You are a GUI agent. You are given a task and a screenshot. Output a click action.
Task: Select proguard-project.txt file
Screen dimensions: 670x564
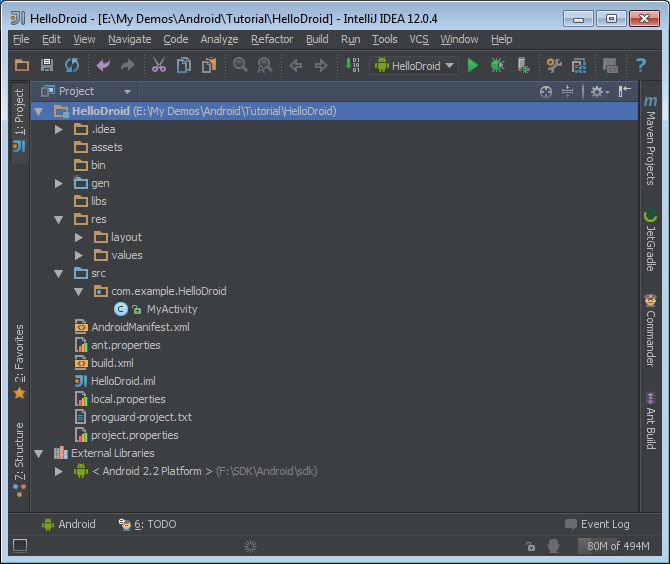click(141, 417)
